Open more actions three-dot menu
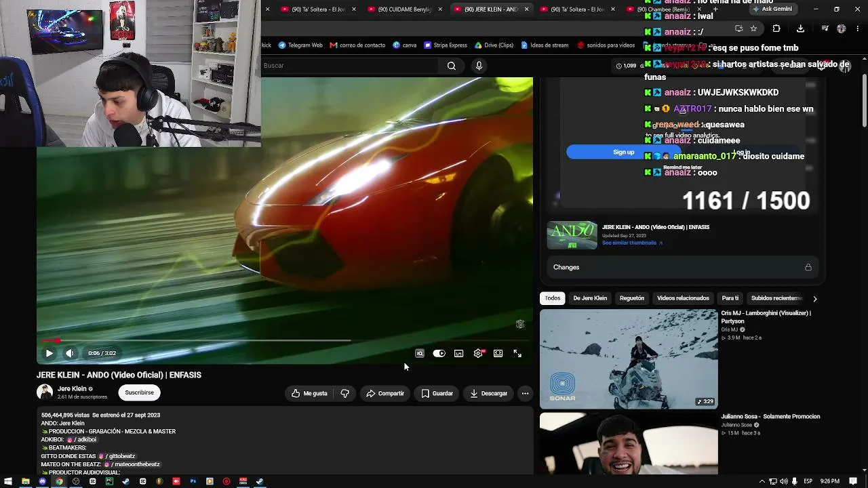868x488 pixels. pyautogui.click(x=525, y=393)
